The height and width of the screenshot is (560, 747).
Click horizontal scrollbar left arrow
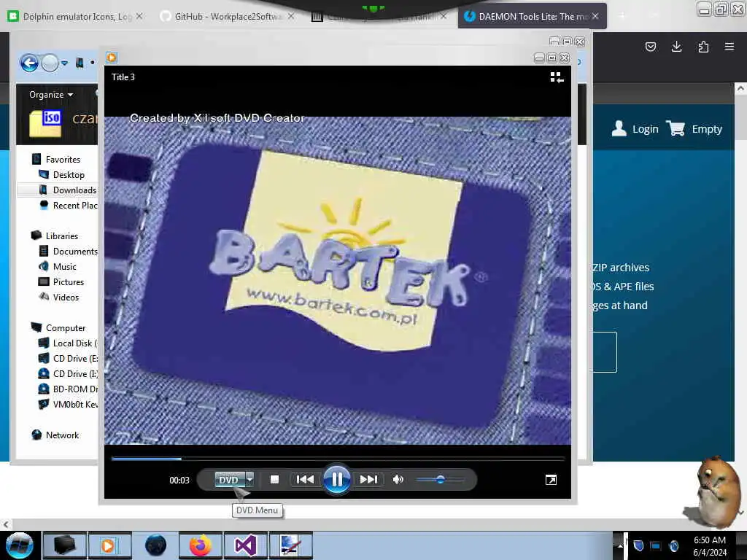pyautogui.click(x=6, y=524)
